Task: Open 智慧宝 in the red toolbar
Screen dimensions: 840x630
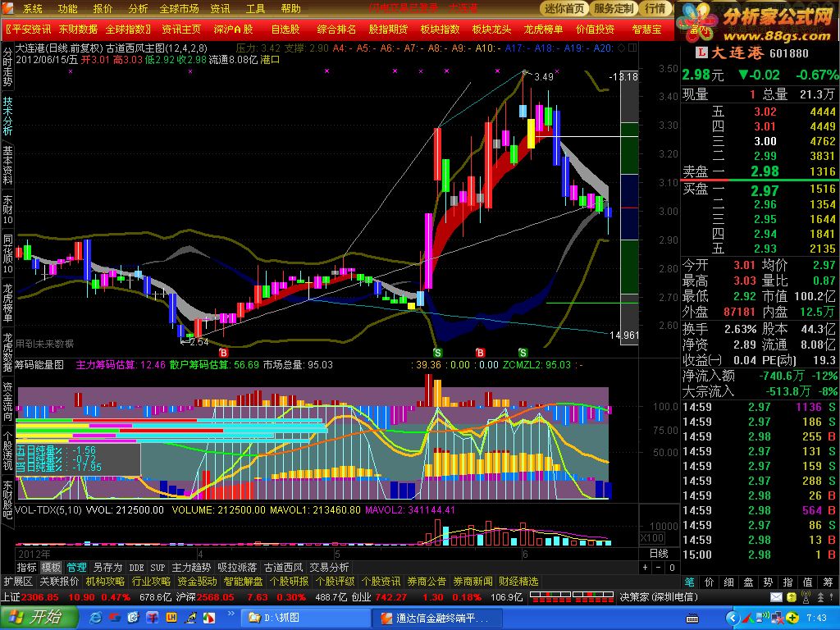Action: click(x=646, y=29)
